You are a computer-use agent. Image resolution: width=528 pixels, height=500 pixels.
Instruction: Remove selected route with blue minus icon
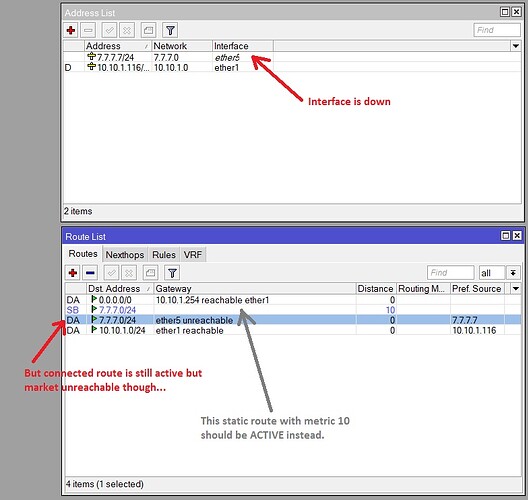click(x=90, y=273)
